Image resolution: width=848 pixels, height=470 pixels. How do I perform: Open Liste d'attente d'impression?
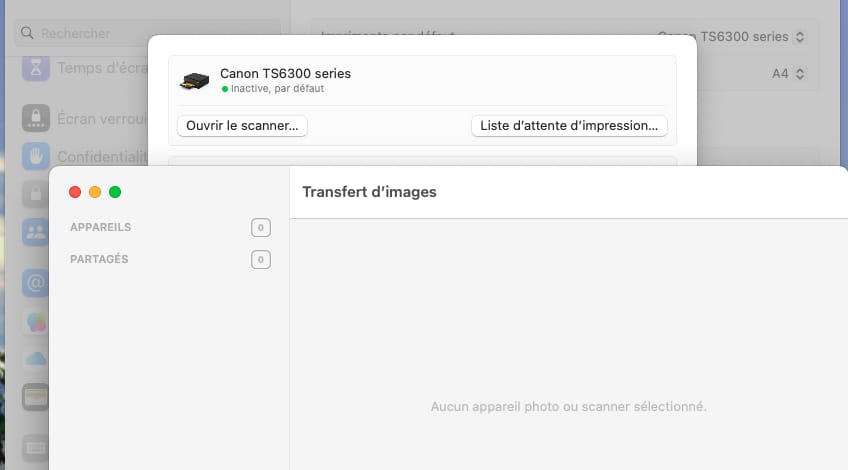pos(569,126)
